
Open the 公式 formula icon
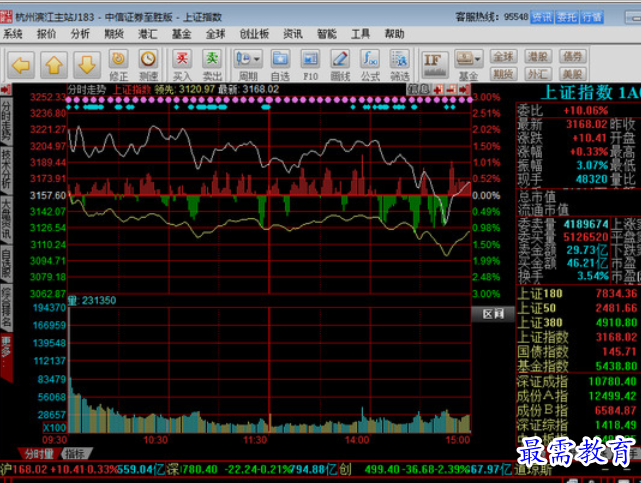pyautogui.click(x=370, y=65)
